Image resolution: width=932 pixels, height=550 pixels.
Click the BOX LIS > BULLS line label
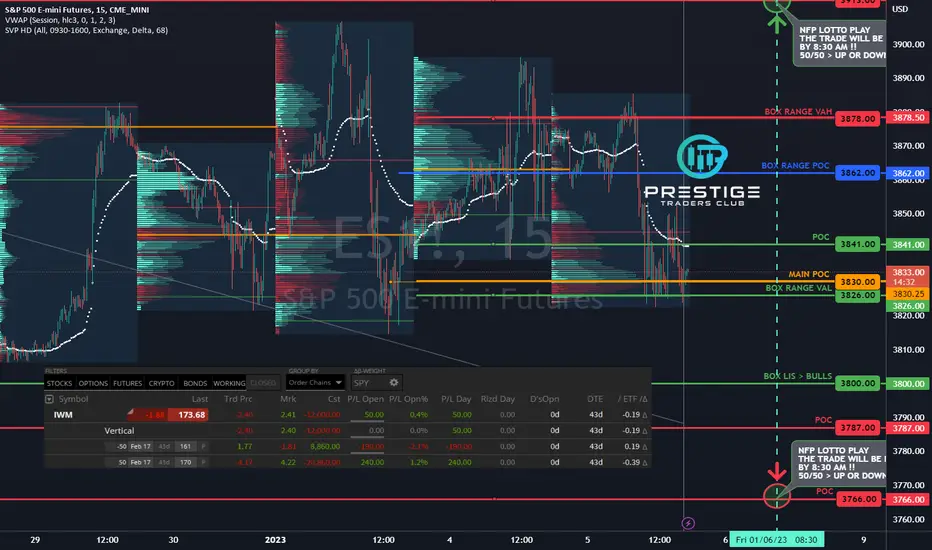(x=797, y=376)
